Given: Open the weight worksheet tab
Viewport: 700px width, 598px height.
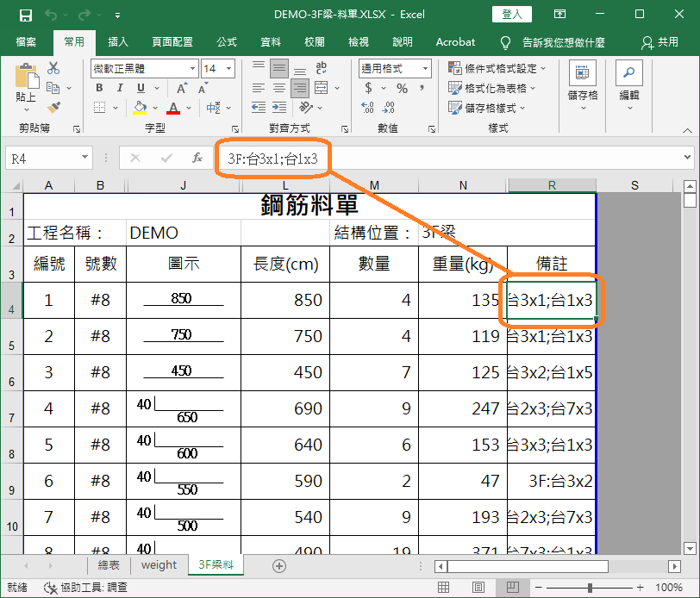Looking at the screenshot, I should pyautogui.click(x=159, y=565).
